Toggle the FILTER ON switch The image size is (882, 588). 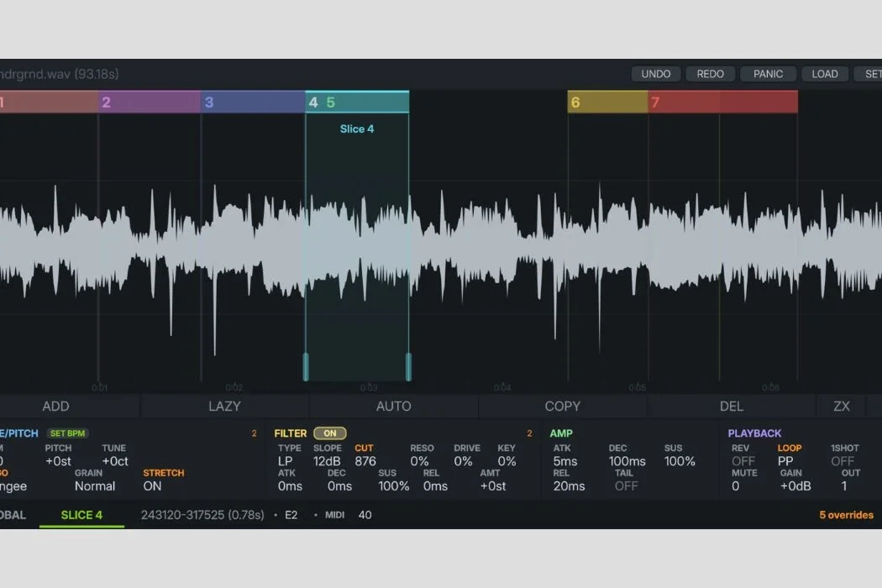329,433
